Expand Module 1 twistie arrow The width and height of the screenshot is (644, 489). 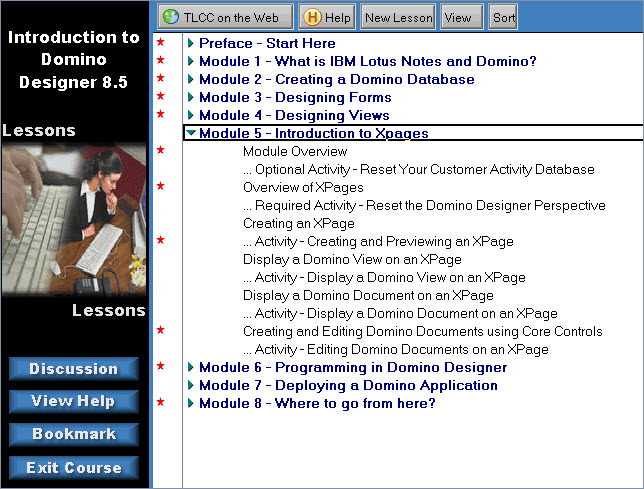click(x=191, y=61)
